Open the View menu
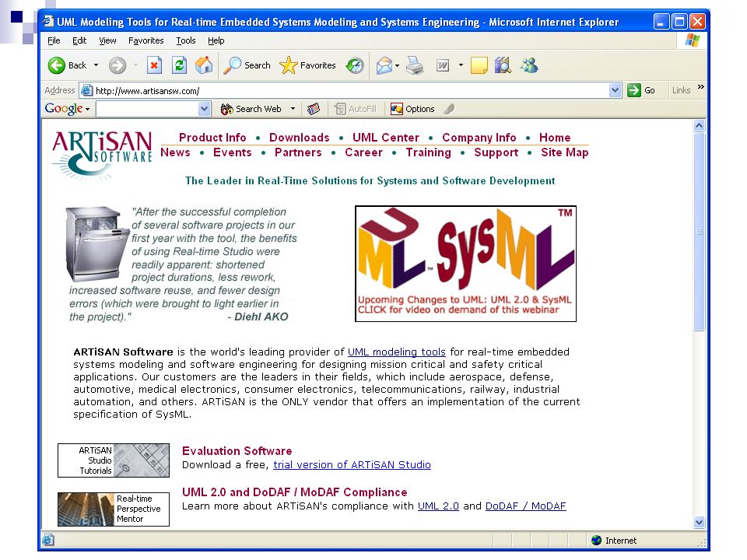This screenshot has width=747, height=560. click(107, 40)
